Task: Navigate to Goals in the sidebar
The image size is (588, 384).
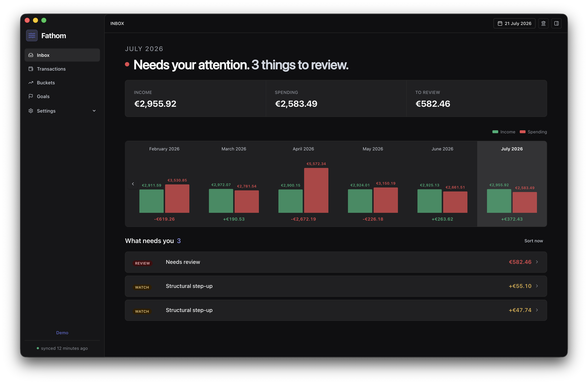Action: [62, 96]
